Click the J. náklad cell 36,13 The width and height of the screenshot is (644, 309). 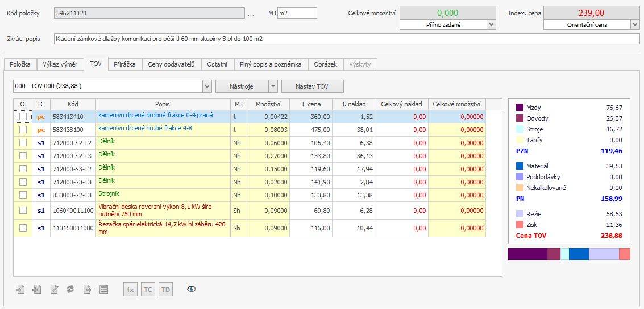pos(353,156)
